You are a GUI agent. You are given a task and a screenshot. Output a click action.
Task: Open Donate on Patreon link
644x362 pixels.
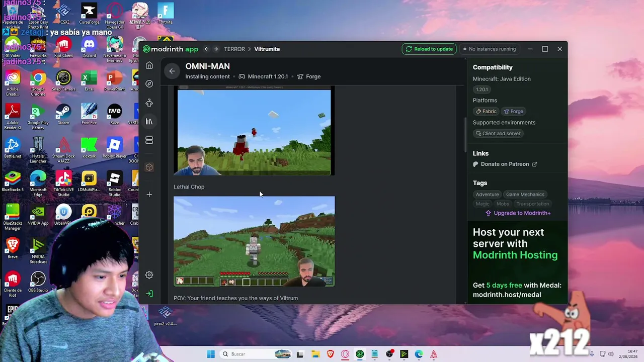tap(505, 164)
